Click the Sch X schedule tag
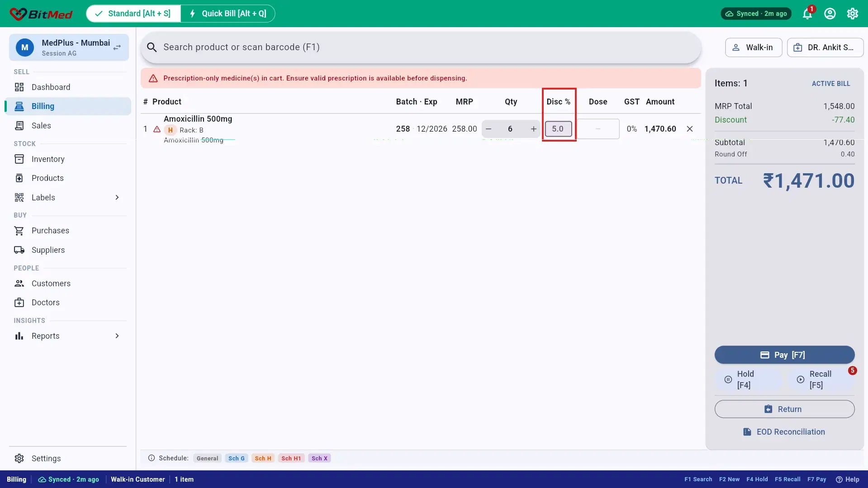The width and height of the screenshot is (868, 488). click(x=319, y=458)
